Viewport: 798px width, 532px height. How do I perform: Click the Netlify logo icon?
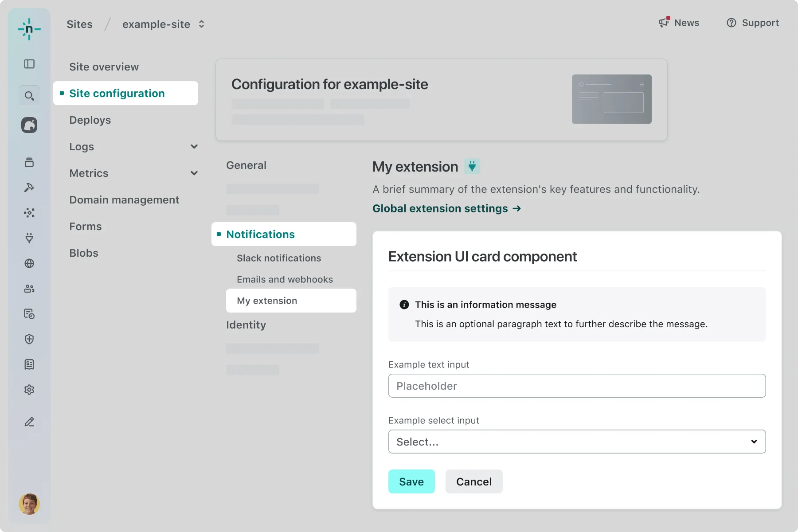(29, 29)
